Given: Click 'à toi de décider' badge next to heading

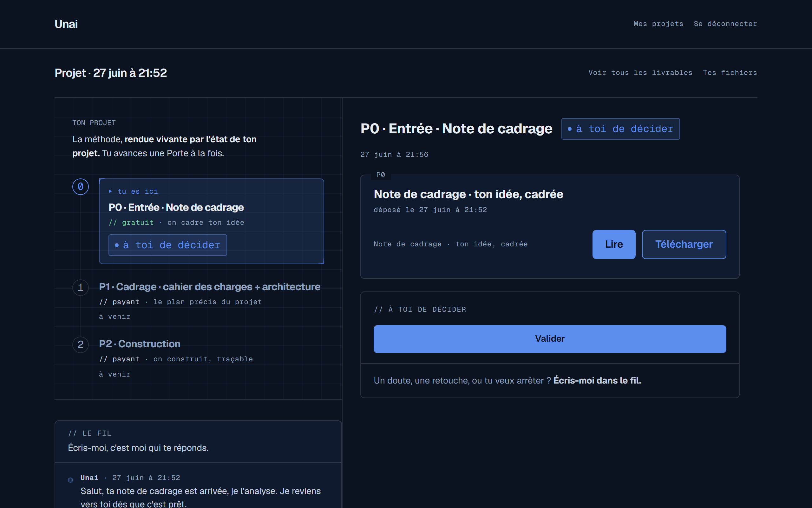Looking at the screenshot, I should click(x=620, y=129).
